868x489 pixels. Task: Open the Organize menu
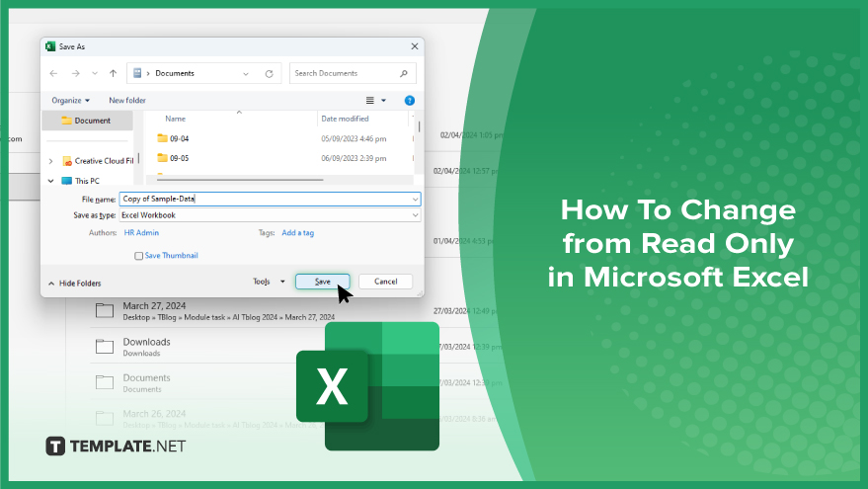click(x=70, y=100)
